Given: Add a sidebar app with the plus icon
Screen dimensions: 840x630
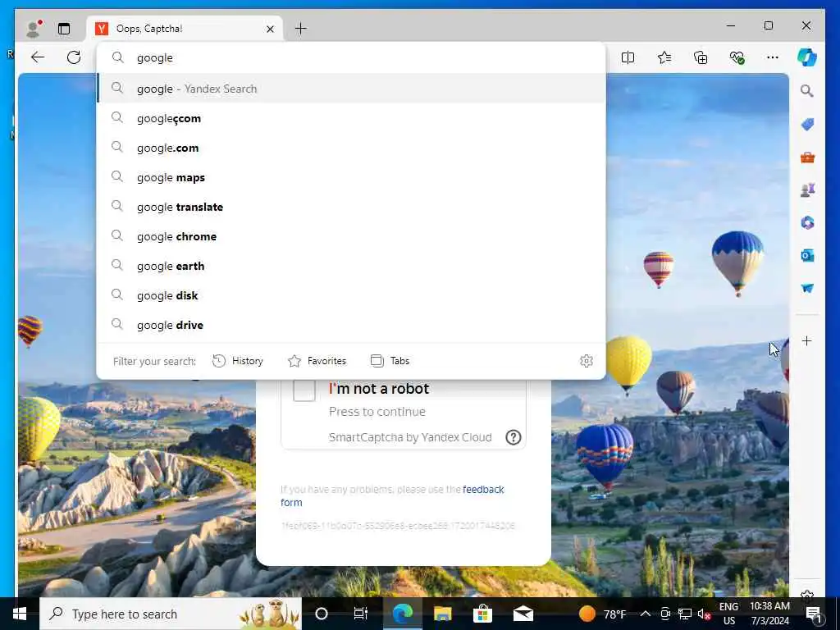Looking at the screenshot, I should [807, 340].
